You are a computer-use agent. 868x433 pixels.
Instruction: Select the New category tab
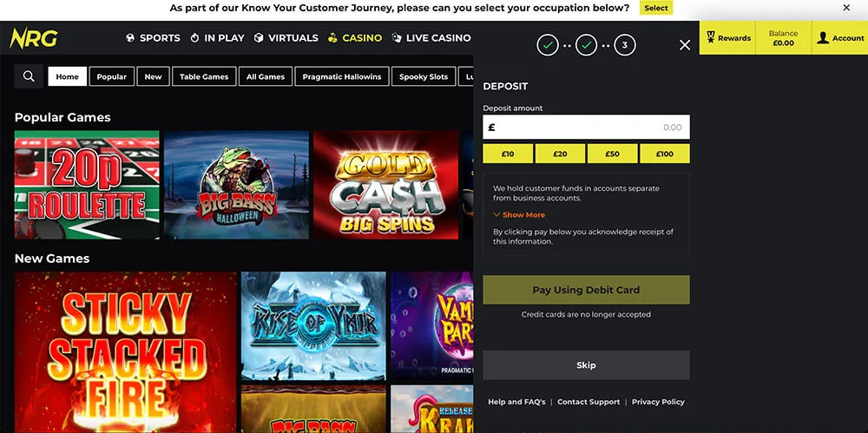tap(154, 76)
